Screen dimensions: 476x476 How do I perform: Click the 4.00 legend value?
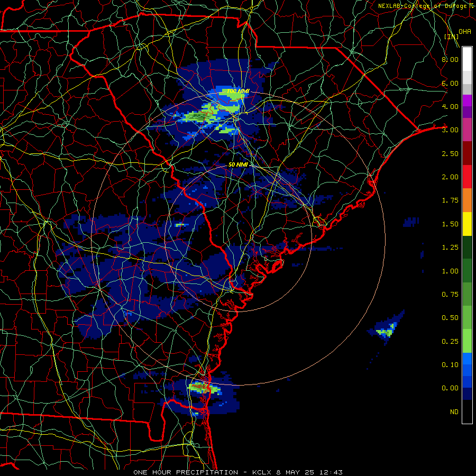450,106
